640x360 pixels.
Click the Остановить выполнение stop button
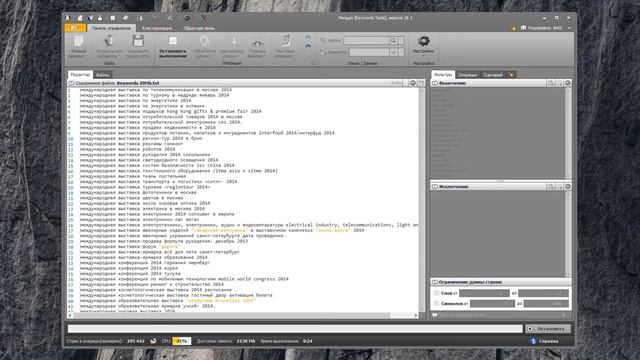(173, 46)
